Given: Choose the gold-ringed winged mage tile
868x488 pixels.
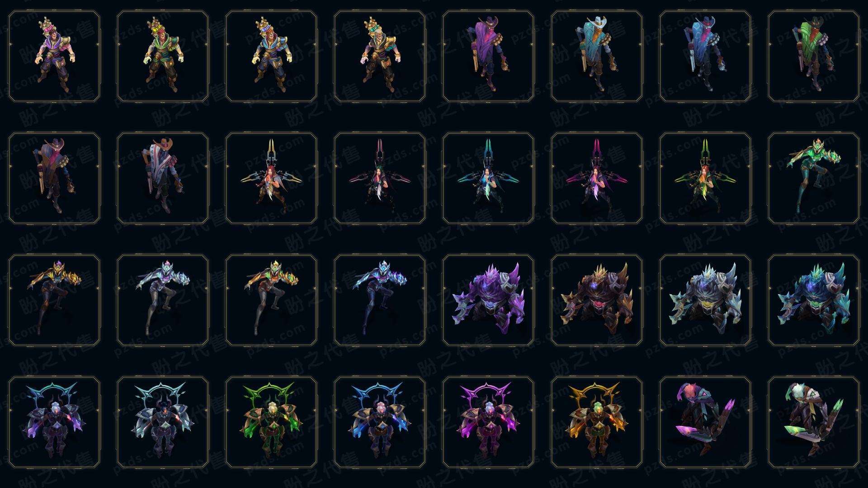Looking at the screenshot, I should [597, 422].
